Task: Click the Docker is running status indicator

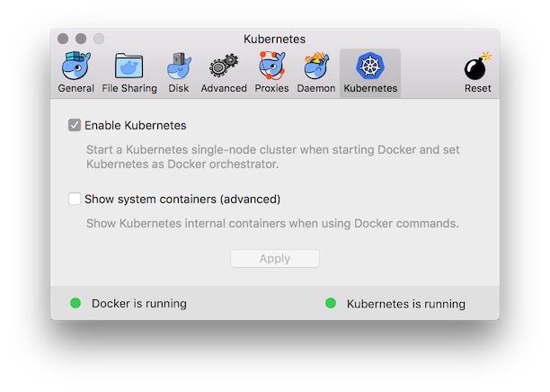Action: 75,303
